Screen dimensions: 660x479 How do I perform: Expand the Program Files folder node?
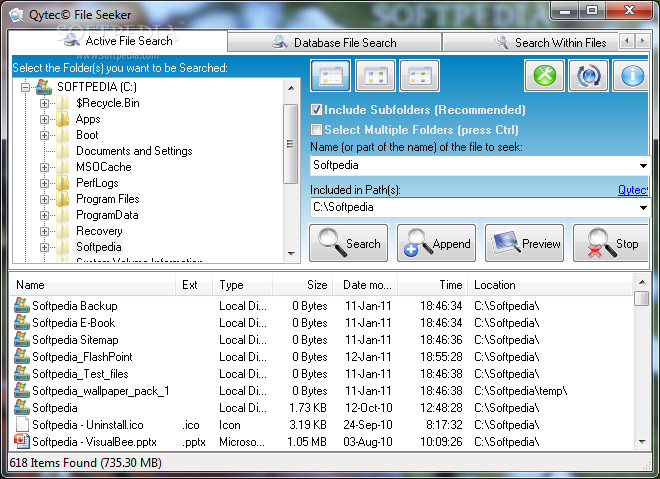tap(44, 199)
